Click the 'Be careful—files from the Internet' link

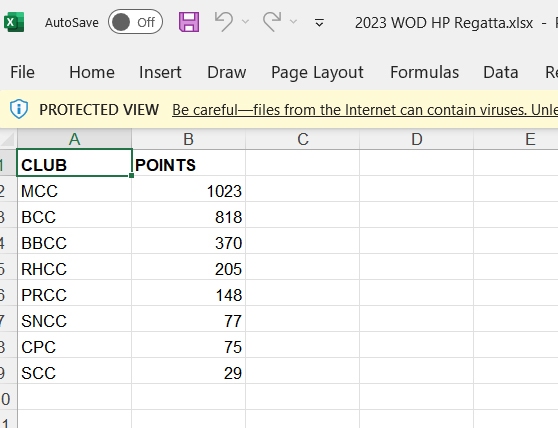[x=365, y=110]
